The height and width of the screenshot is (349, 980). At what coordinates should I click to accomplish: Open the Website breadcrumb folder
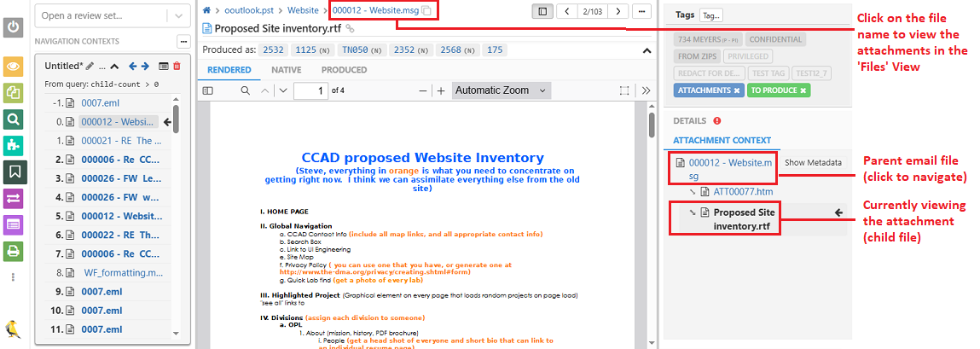point(303,10)
